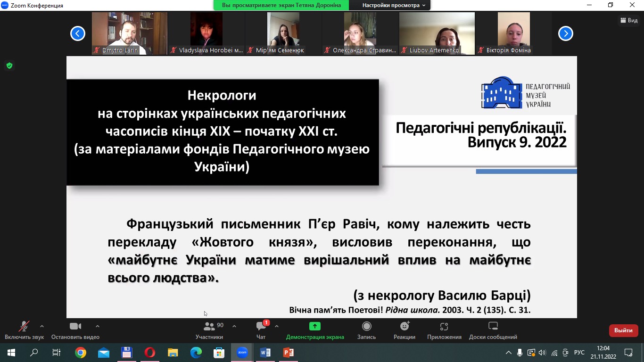This screenshot has width=644, height=362.
Task: Click the green Share Screen icon
Action: pyautogui.click(x=314, y=326)
